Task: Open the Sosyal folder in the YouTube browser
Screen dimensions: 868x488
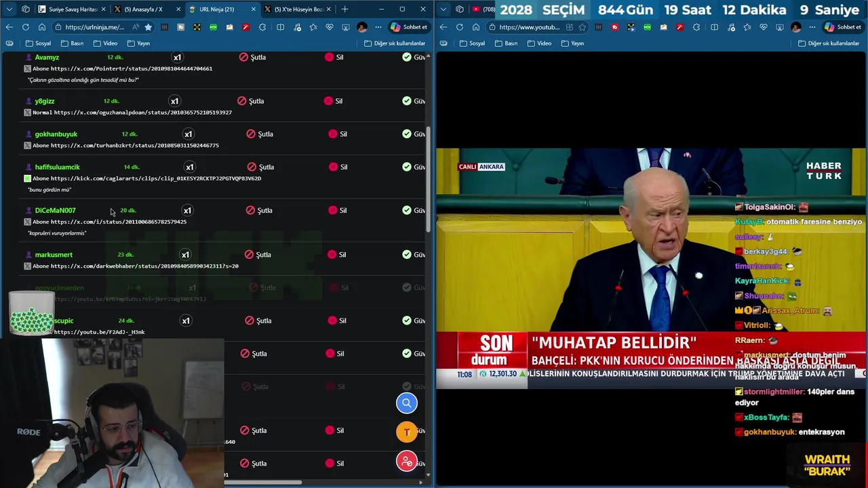Action: (x=472, y=43)
